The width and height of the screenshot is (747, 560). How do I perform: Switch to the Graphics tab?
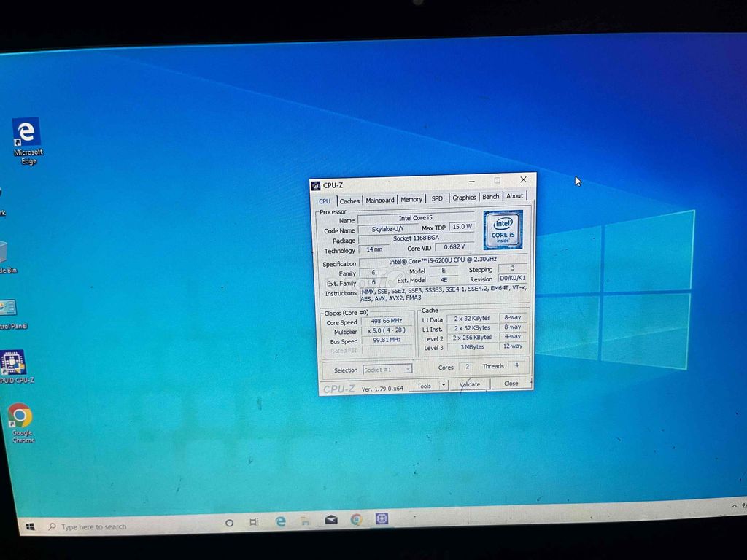coord(464,197)
